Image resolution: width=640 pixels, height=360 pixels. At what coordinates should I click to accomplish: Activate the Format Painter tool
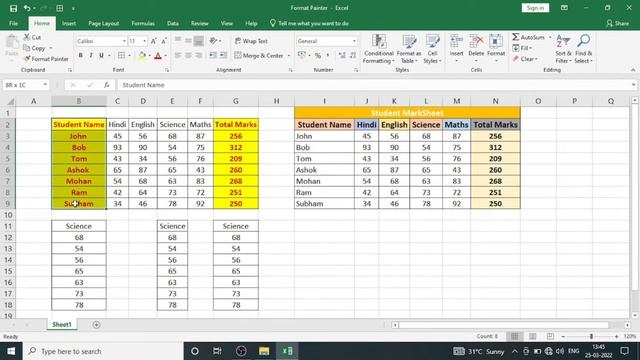46,59
